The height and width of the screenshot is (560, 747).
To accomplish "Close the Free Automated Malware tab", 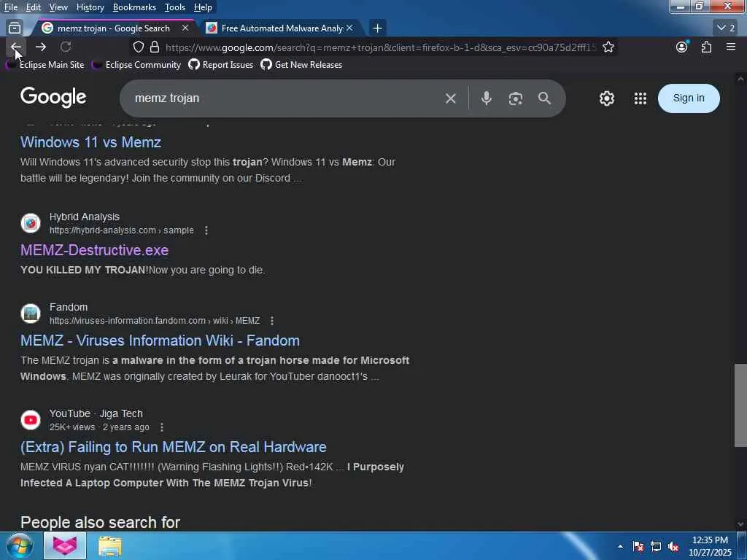I will (349, 28).
